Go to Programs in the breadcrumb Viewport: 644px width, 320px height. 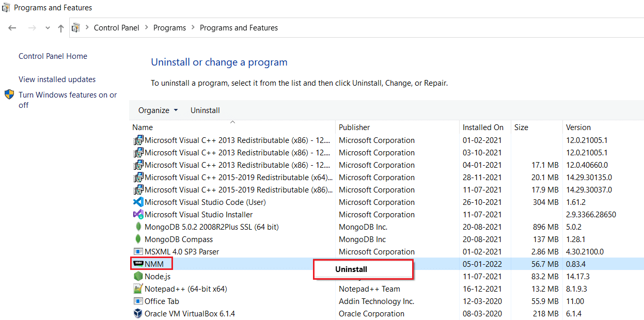tap(169, 28)
